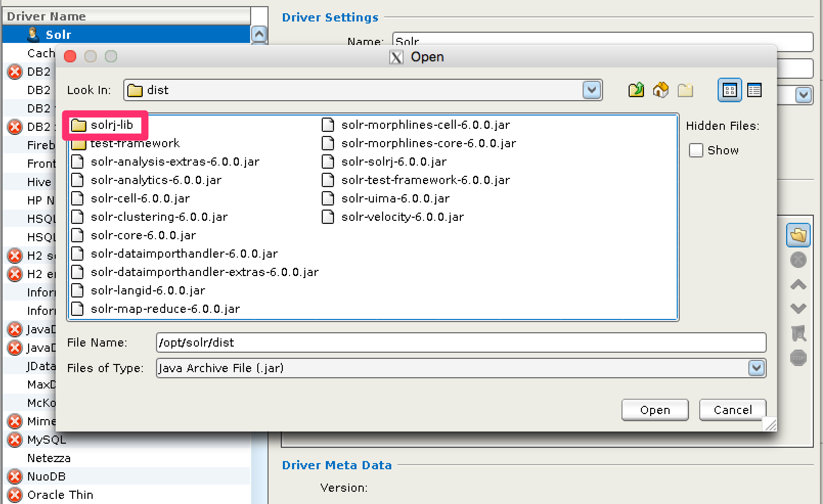Select the Netezza driver entry

[49, 458]
